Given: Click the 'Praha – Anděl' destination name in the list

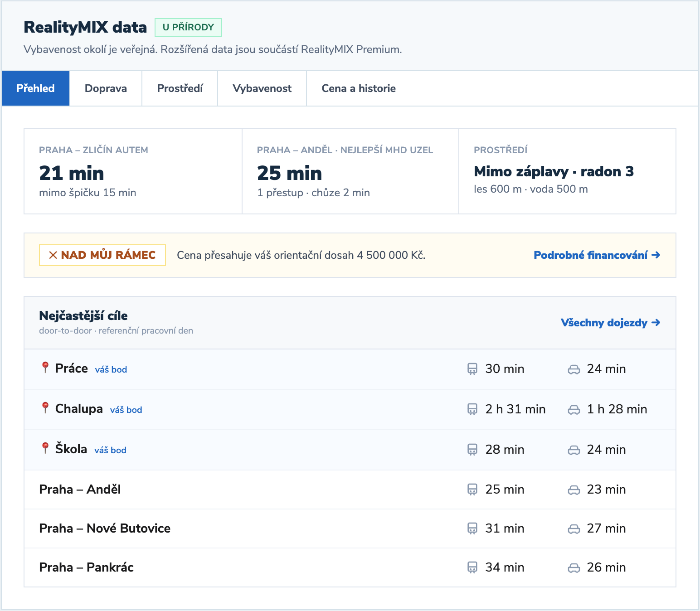Looking at the screenshot, I should pos(80,490).
